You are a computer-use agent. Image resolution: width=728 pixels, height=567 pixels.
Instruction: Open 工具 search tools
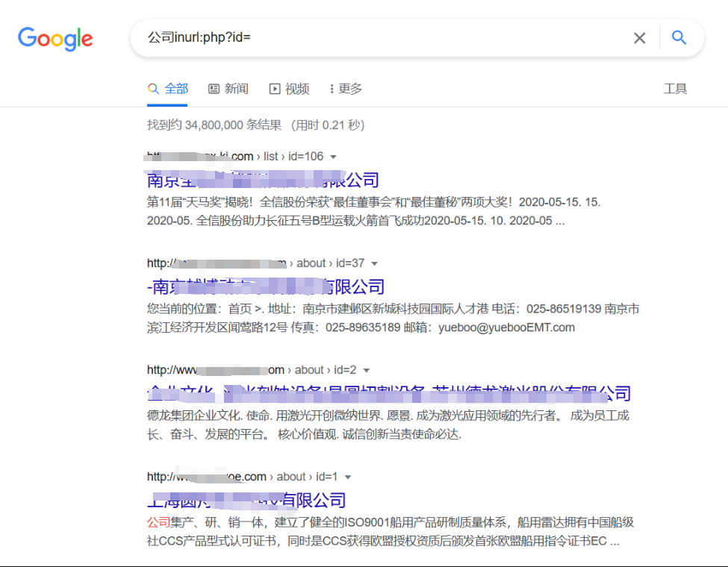[675, 89]
